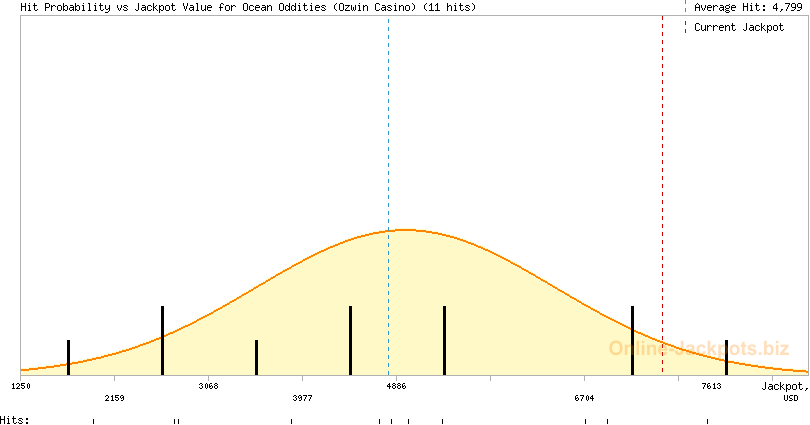Viewport: 810px width, 425px height.
Task: Click the 1250 axis label
Action: click(x=21, y=385)
